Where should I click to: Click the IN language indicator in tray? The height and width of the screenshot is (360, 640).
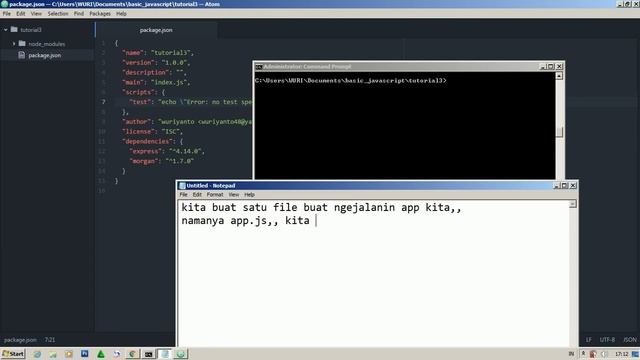(571, 354)
